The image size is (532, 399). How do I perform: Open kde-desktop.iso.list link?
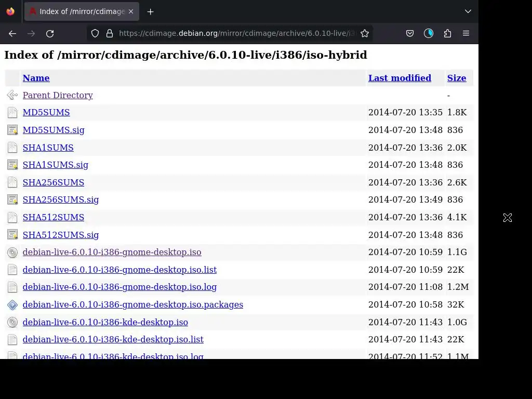pos(113,340)
